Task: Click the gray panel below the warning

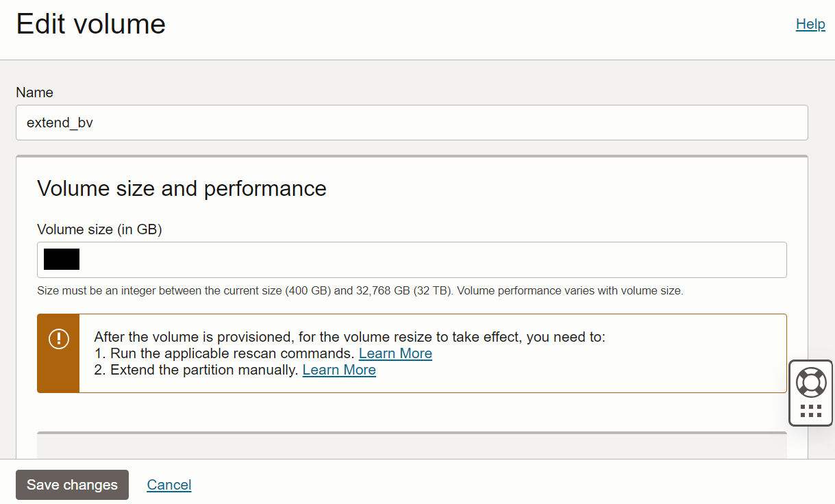Action: [x=411, y=445]
